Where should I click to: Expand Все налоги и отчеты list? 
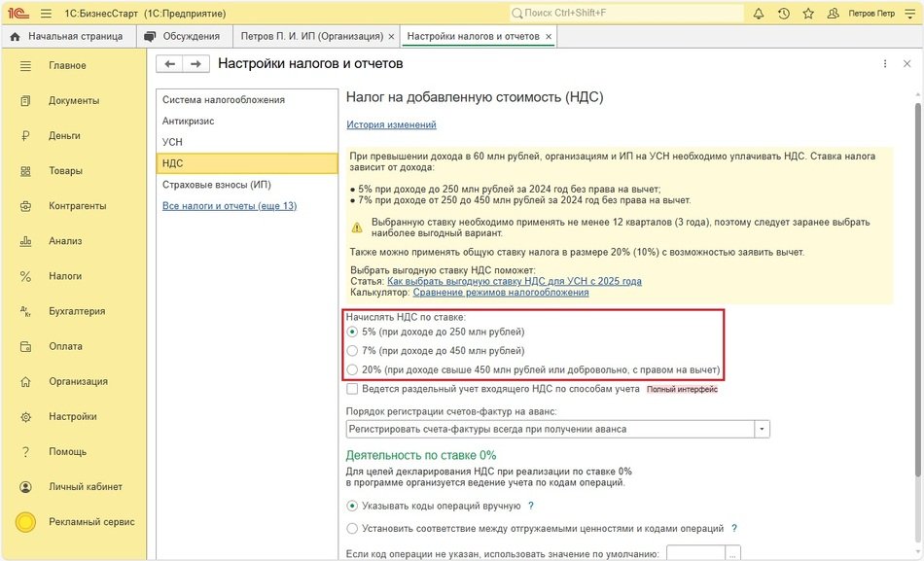[230, 206]
